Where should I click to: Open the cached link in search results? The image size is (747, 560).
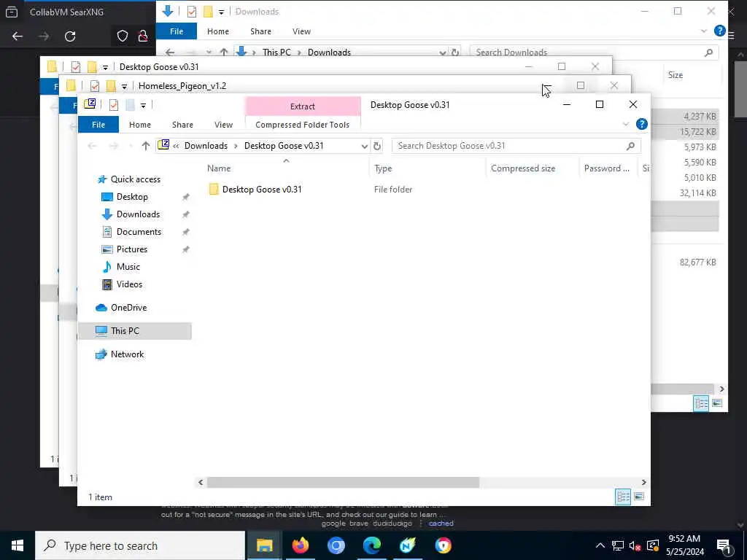click(441, 524)
